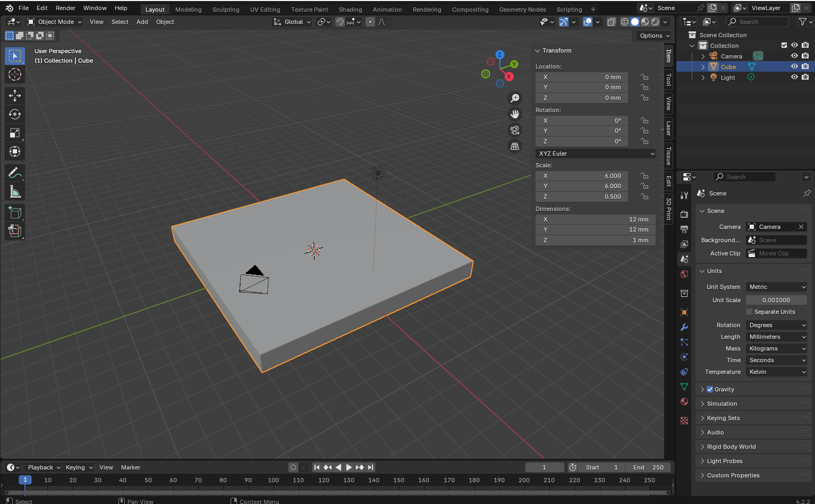Image resolution: width=815 pixels, height=504 pixels.
Task: Switch to the Modeling workspace tab
Action: pos(189,10)
